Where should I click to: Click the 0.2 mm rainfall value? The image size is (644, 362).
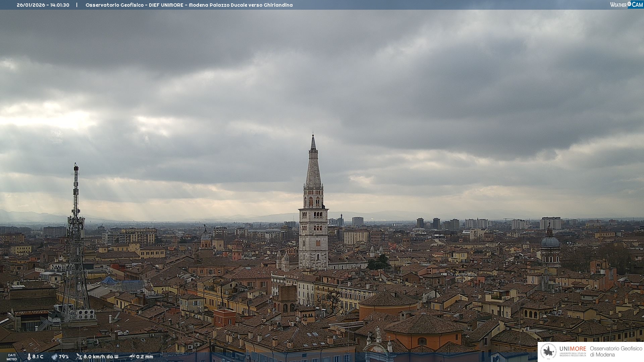point(145,357)
